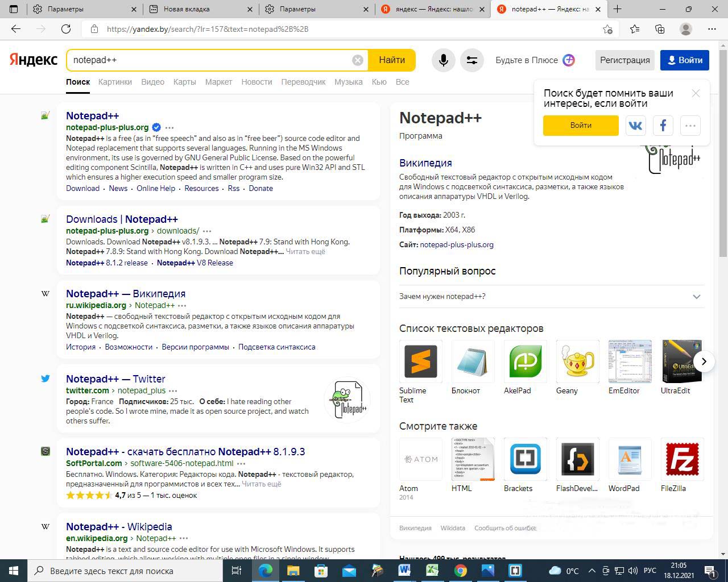Click the VK login icon
Screen dimensions: 728x582
(x=635, y=126)
